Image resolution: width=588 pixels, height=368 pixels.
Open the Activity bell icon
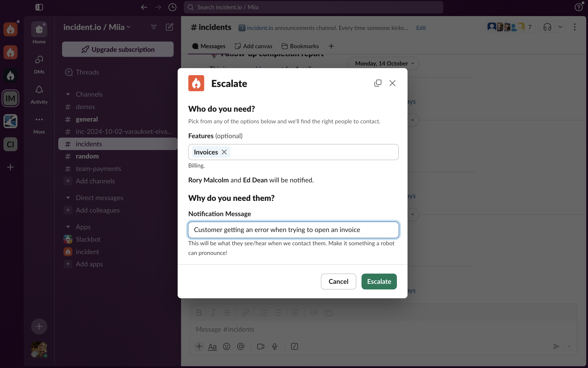pos(39,90)
